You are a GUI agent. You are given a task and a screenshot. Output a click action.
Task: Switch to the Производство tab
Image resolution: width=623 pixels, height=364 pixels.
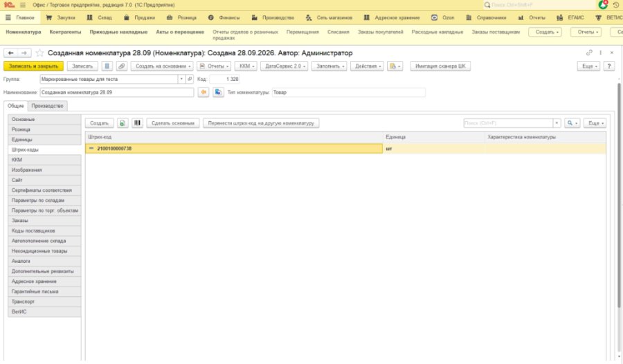(47, 106)
